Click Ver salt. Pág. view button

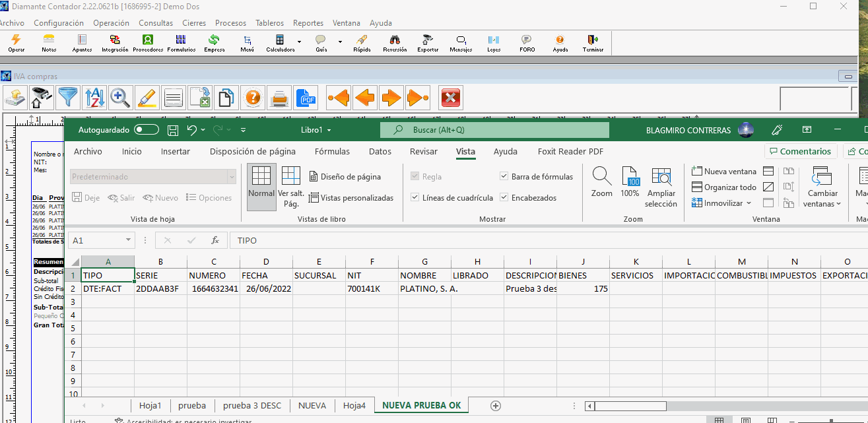291,187
